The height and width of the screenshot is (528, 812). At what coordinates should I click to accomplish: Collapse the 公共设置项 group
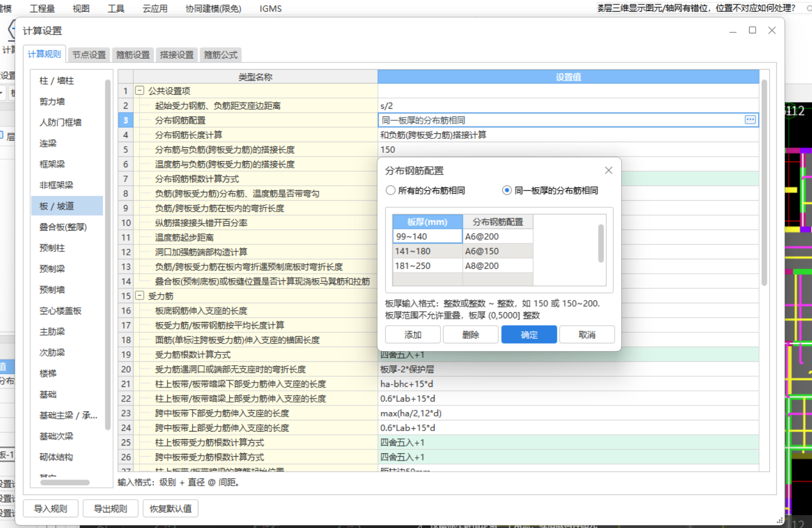140,90
